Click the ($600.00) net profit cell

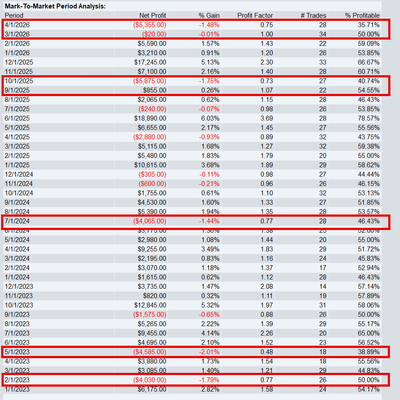[x=152, y=184]
